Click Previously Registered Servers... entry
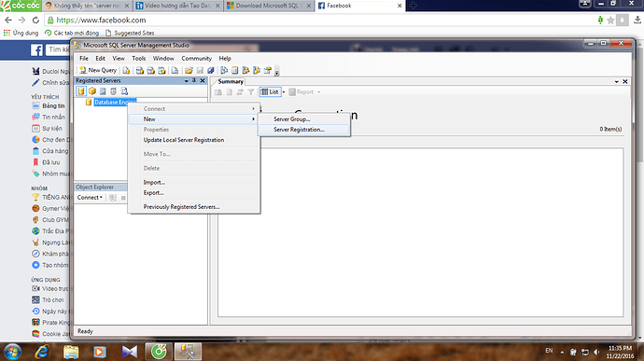Image resolution: width=644 pixels, height=361 pixels. tap(181, 207)
